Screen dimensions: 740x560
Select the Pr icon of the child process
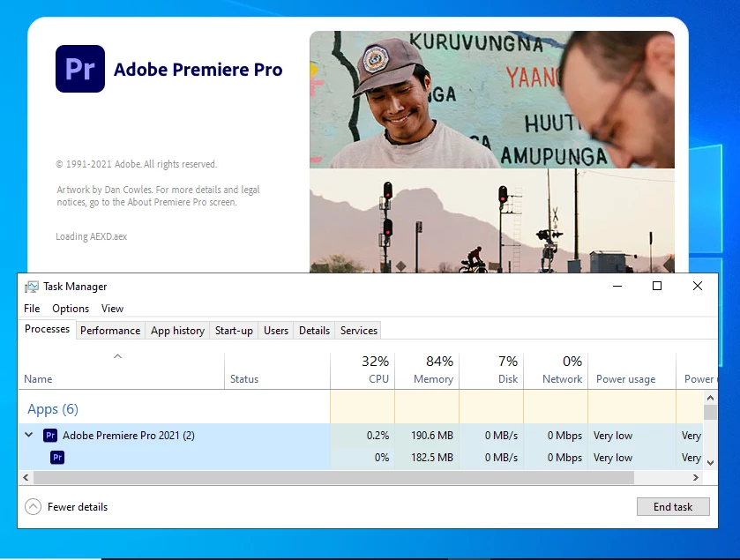(57, 457)
